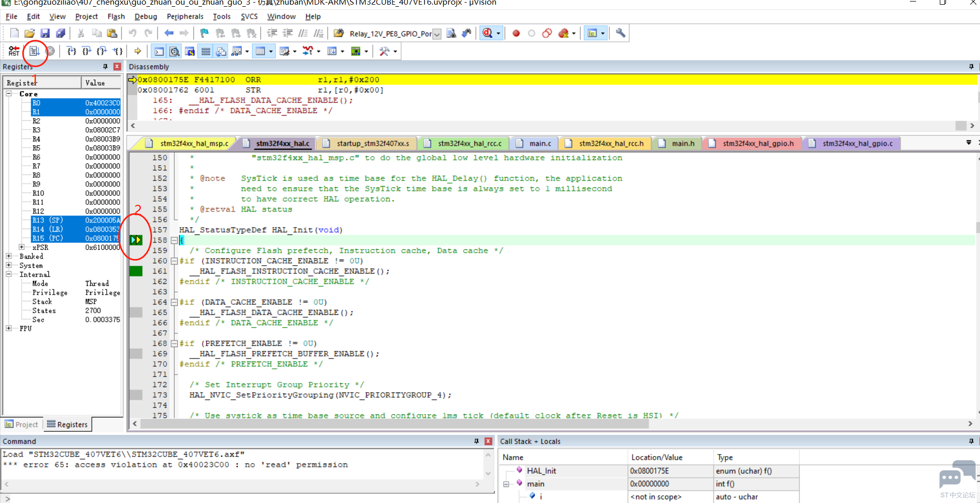Toggle breakpoint in gutter at line 165
This screenshot has width=980, height=503.
point(136,312)
